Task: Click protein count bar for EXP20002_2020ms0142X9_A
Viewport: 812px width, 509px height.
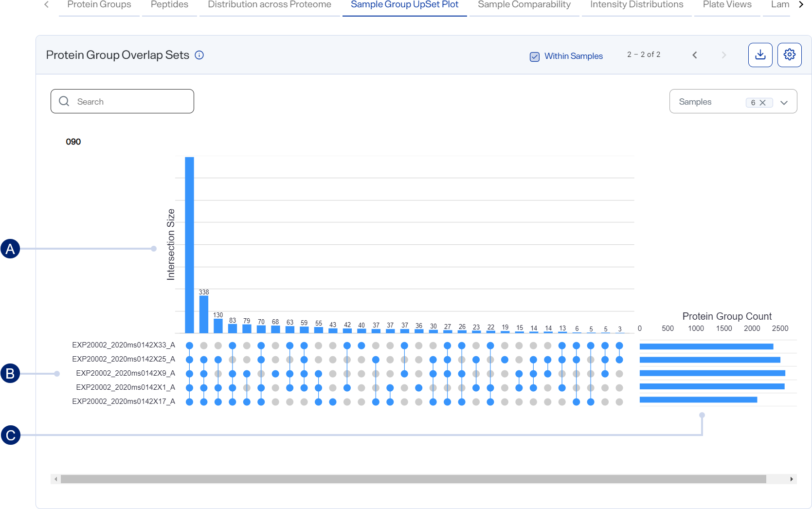Action: click(x=712, y=373)
